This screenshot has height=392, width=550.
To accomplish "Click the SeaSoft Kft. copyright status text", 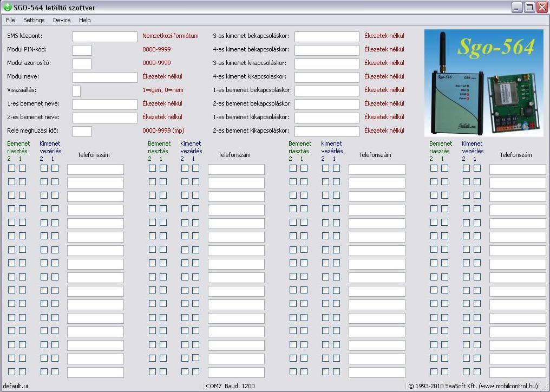I will coord(473,386).
